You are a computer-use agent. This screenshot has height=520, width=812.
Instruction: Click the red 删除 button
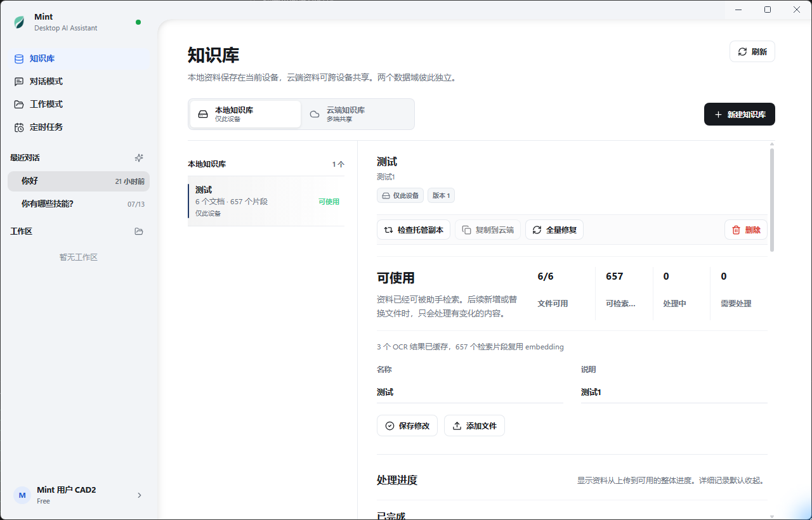tap(746, 230)
